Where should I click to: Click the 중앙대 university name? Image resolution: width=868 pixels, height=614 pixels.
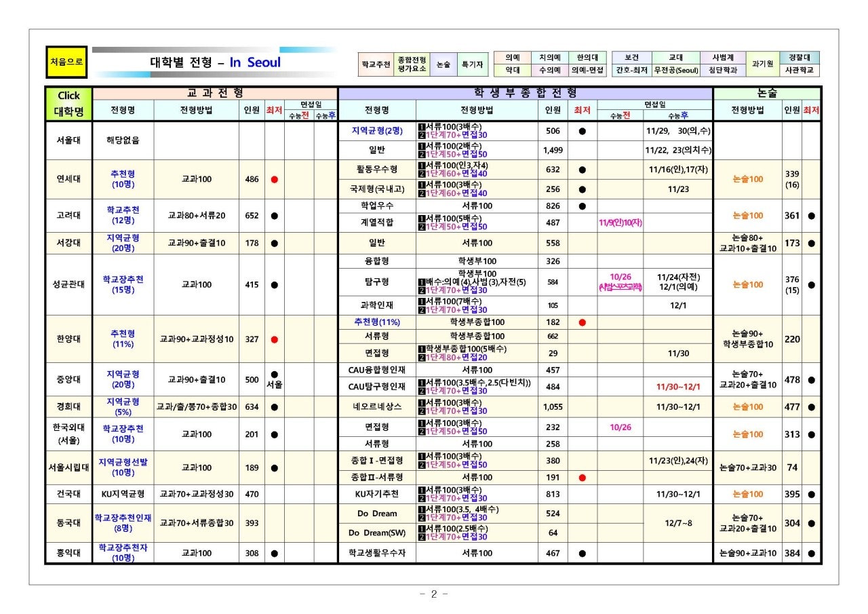68,380
